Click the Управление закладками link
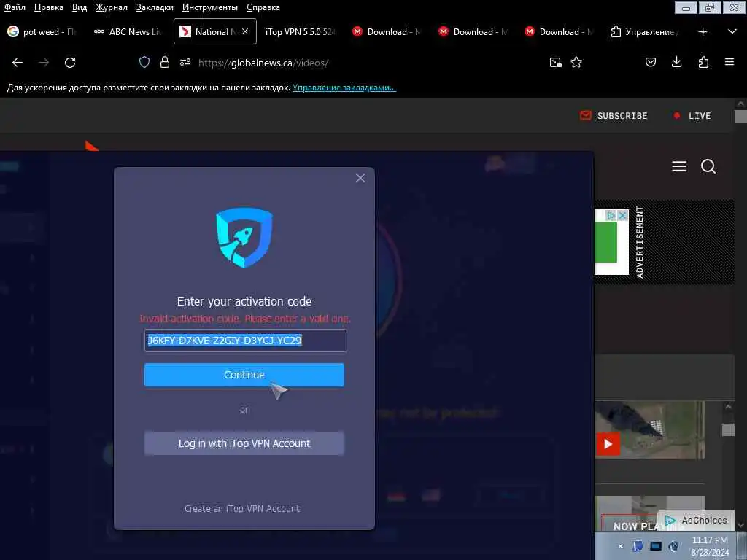The width and height of the screenshot is (747, 560). (344, 87)
